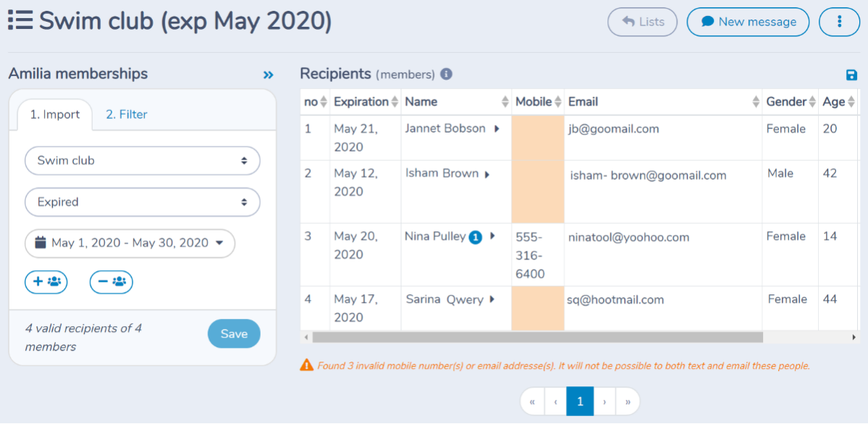Sort table by the no column
The image size is (868, 424).
click(x=324, y=102)
